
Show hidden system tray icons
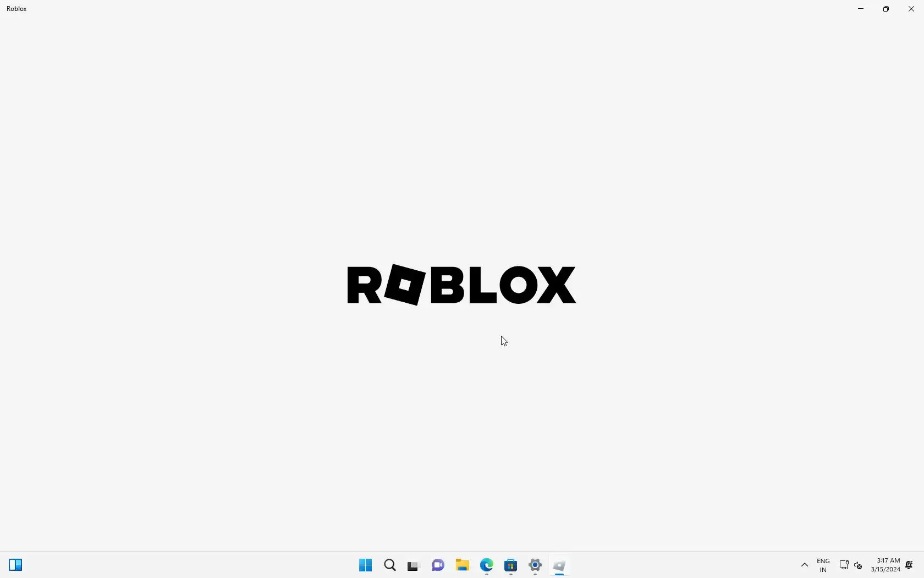point(804,565)
